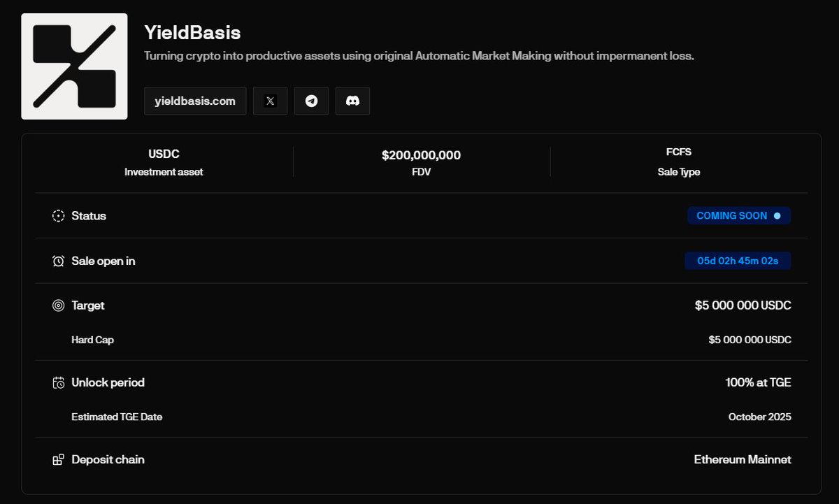The image size is (839, 504).
Task: Click the Unlock period calendar icon
Action: point(58,382)
